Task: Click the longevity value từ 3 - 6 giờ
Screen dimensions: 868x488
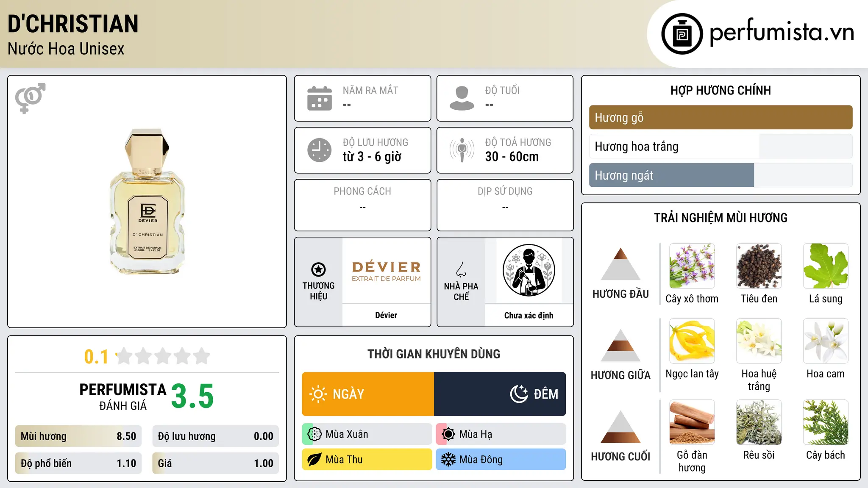Action: [372, 157]
